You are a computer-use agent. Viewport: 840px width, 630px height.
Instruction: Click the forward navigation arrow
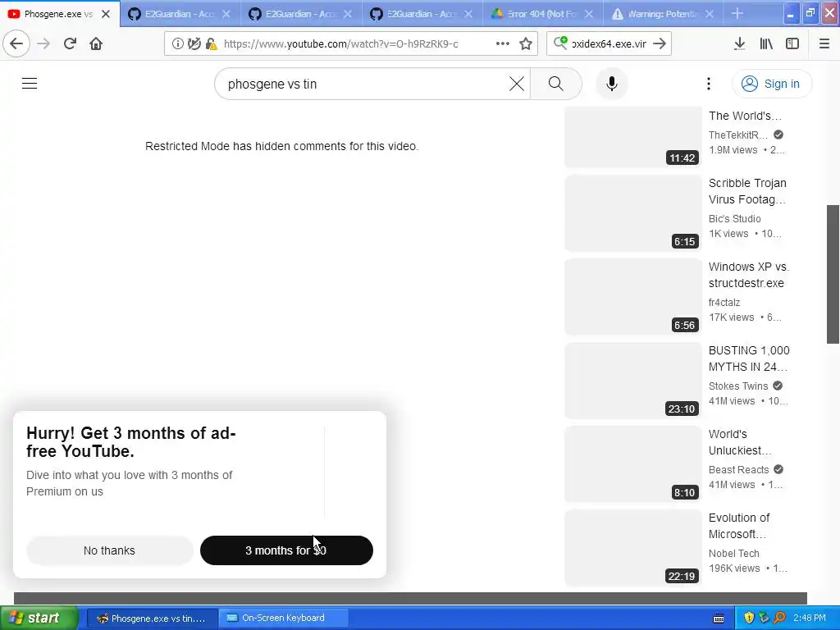click(x=43, y=44)
